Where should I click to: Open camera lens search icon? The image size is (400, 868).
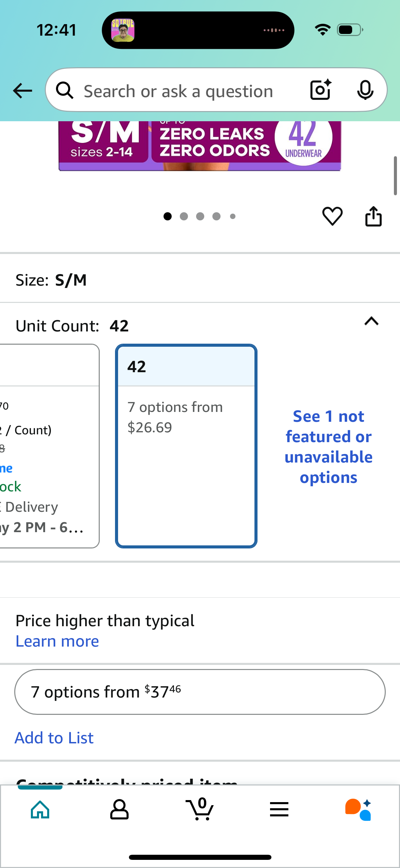click(x=321, y=90)
